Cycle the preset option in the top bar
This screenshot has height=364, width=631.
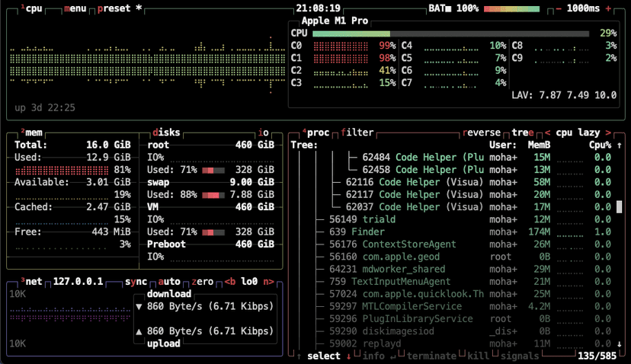click(116, 8)
